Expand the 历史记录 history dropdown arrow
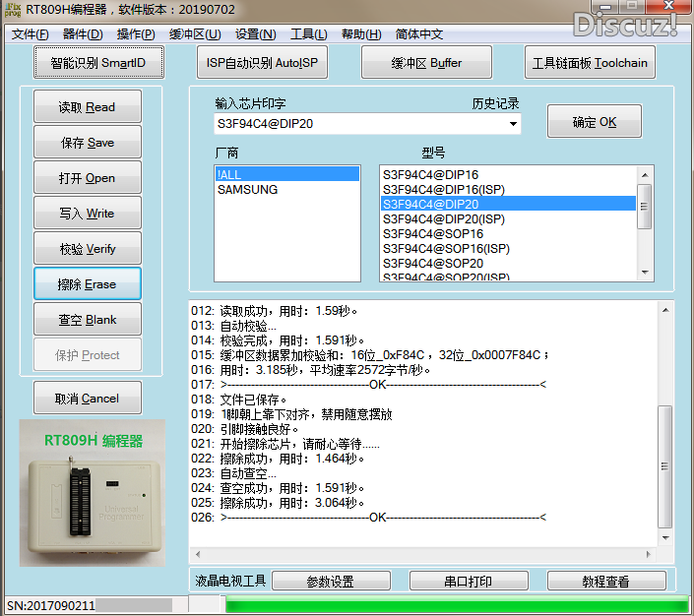Screen dimensions: 694x616 pyautogui.click(x=513, y=123)
